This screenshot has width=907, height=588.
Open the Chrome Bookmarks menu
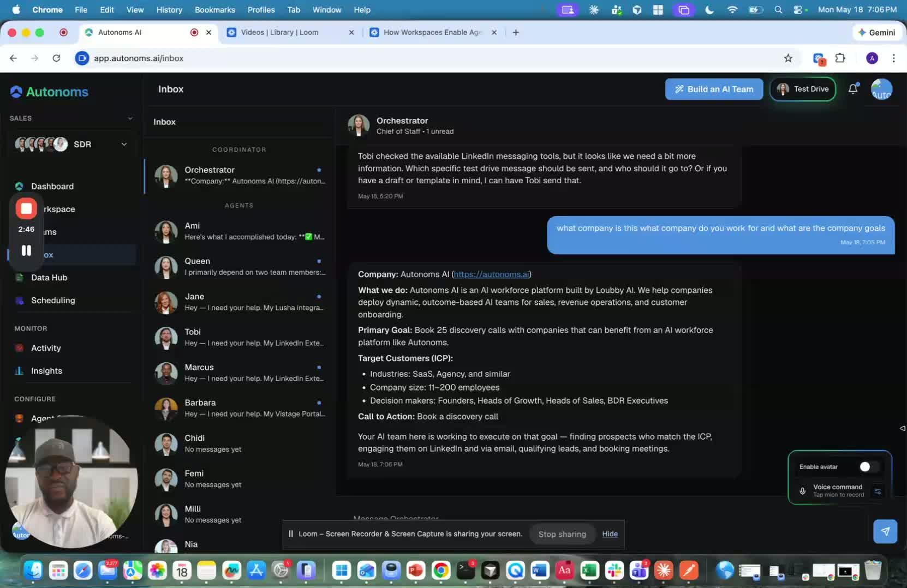215,10
